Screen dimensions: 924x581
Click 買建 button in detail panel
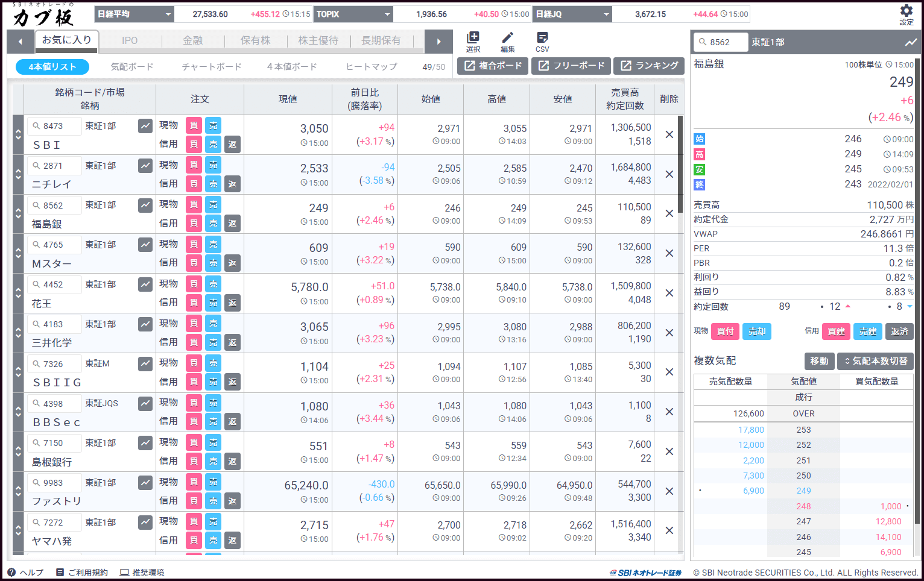point(837,331)
